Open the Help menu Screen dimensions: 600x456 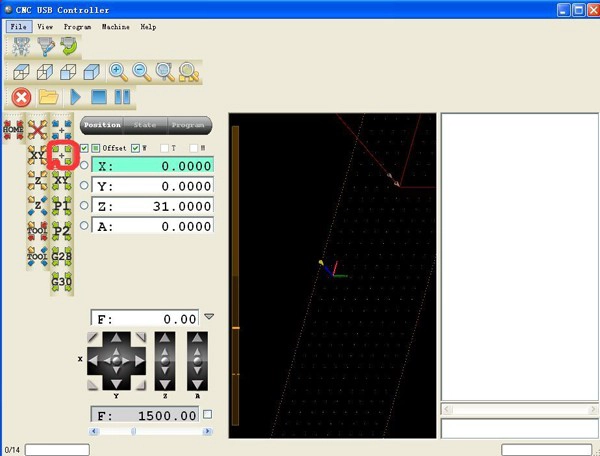coord(148,27)
